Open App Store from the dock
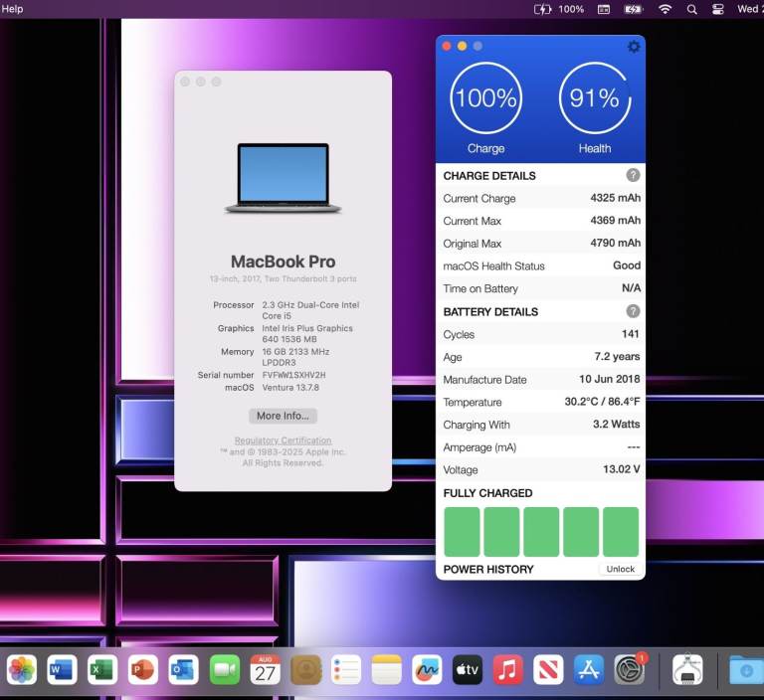Image resolution: width=764 pixels, height=700 pixels. pyautogui.click(x=589, y=670)
